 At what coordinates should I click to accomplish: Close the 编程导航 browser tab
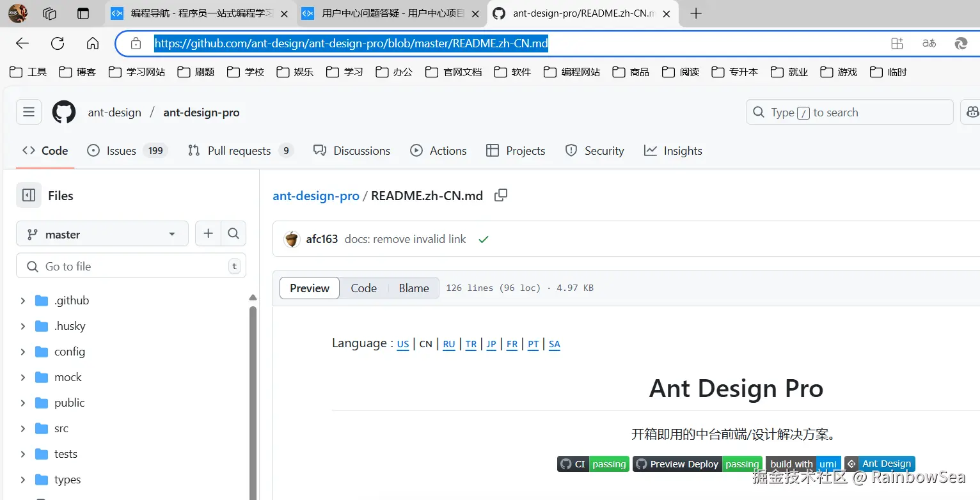(285, 13)
